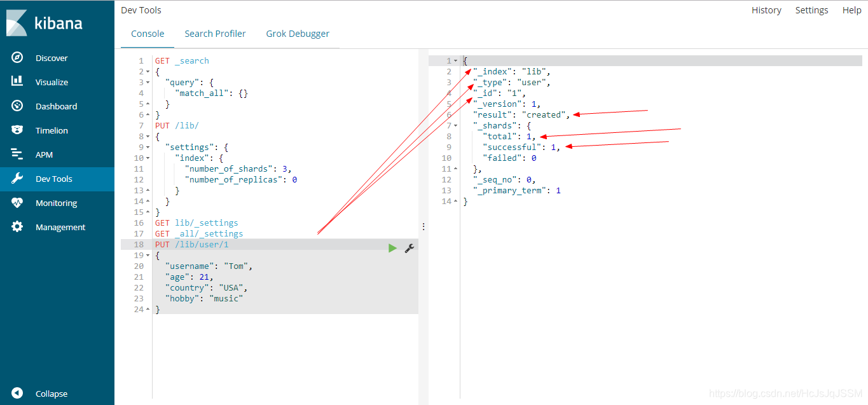The width and height of the screenshot is (868, 405).
Task: Switch to the Grok Debugger tab
Action: click(x=298, y=34)
